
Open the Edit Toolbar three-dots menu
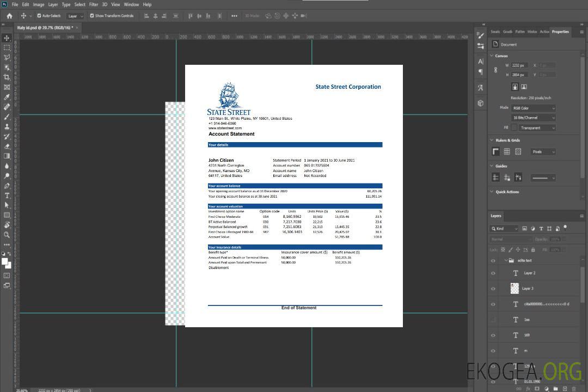click(x=7, y=244)
